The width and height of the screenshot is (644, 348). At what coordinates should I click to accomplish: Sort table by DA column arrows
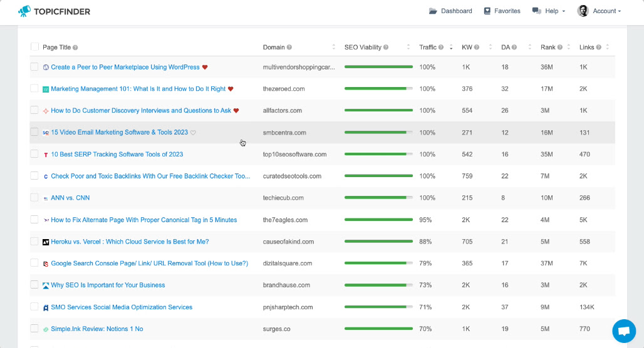tap(530, 47)
